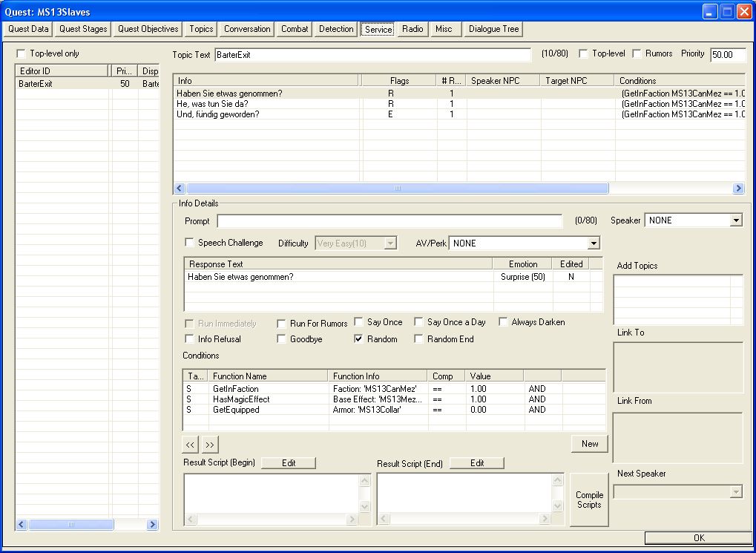Select the HasMagicEffect condition row
The height and width of the screenshot is (553, 756).
pos(394,399)
